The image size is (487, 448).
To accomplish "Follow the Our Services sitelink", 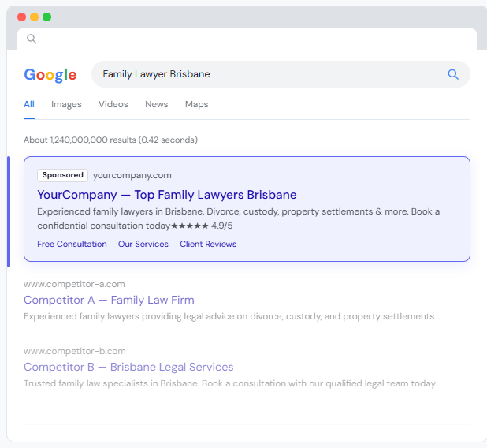I will tap(143, 244).
